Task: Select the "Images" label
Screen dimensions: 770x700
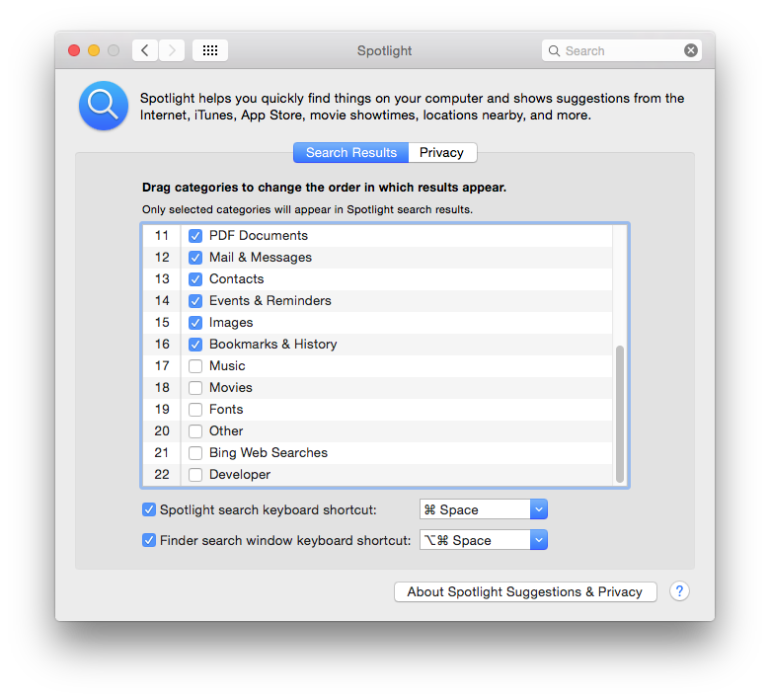Action: [231, 323]
